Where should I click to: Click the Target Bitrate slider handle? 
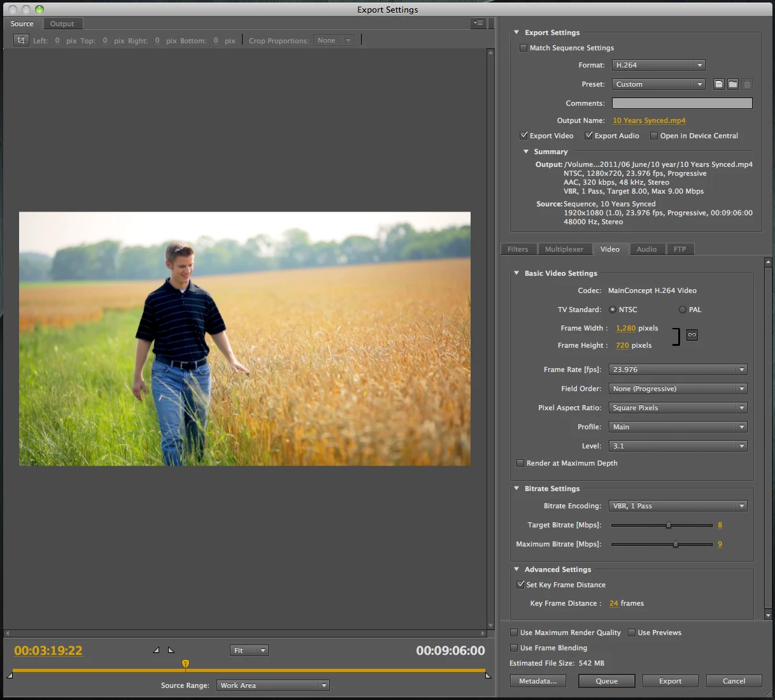(669, 525)
